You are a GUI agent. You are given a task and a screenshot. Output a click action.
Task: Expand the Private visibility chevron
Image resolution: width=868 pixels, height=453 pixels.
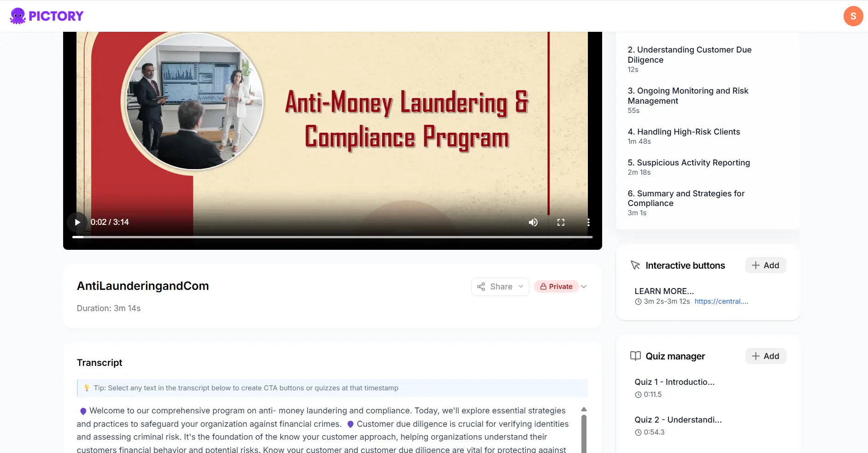point(584,287)
